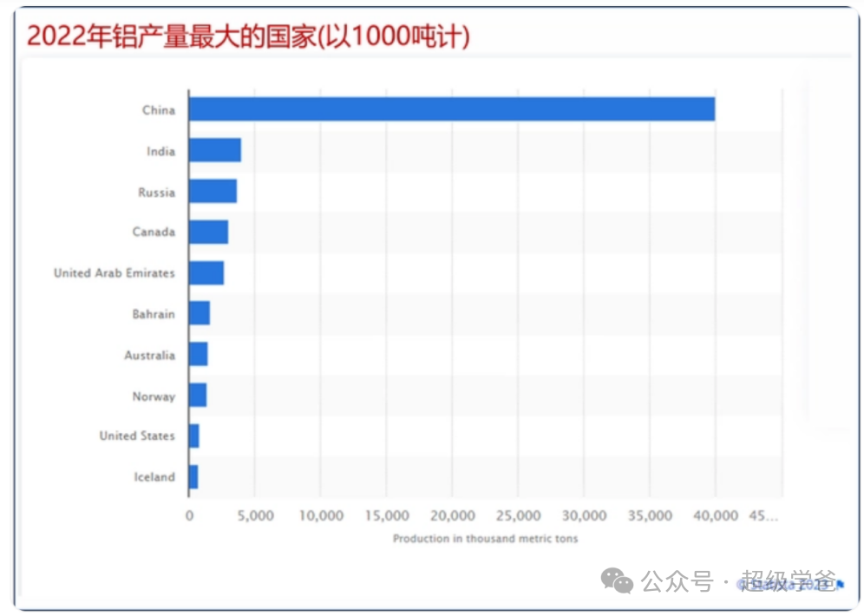The width and height of the screenshot is (864, 616).
Task: Click the Iceland country label
Action: 154,477
